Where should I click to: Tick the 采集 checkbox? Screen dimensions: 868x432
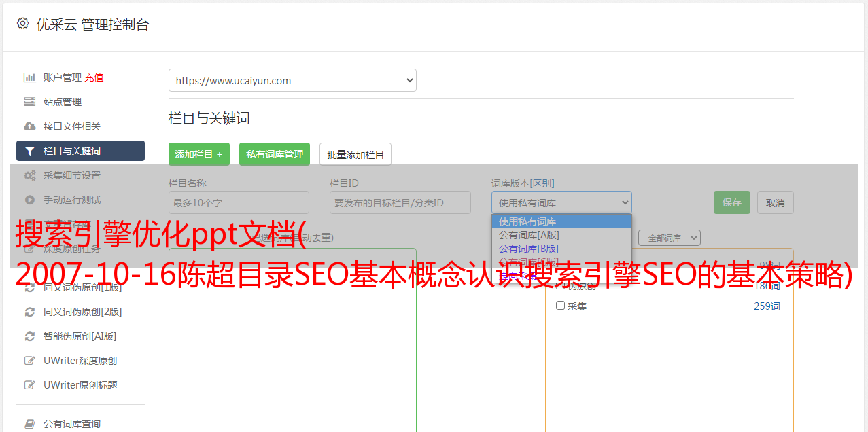[561, 306]
